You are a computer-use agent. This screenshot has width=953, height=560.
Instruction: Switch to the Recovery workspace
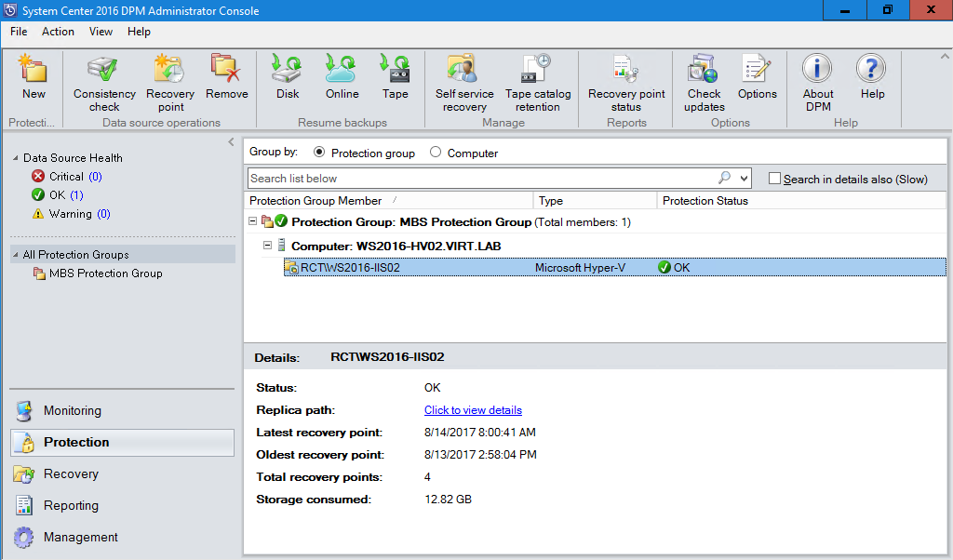click(x=122, y=473)
